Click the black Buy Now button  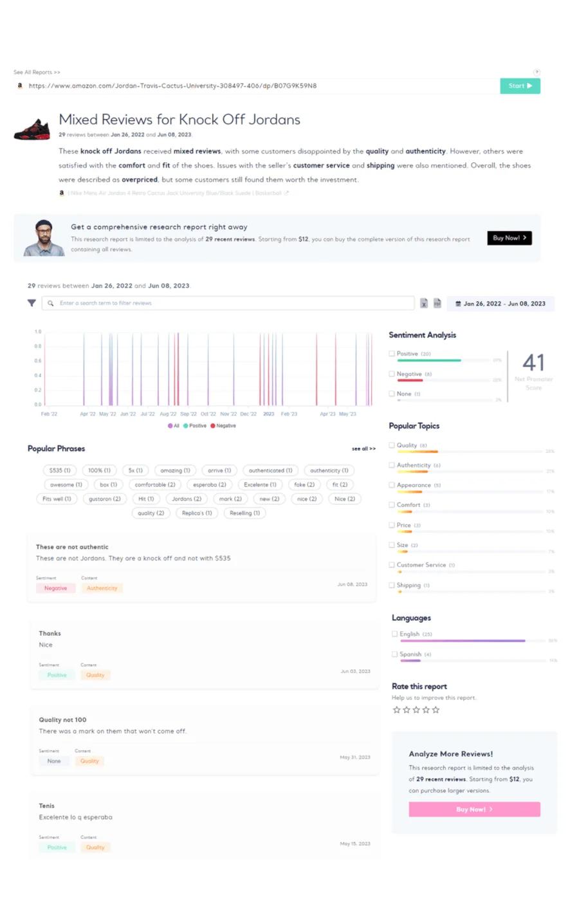(510, 238)
